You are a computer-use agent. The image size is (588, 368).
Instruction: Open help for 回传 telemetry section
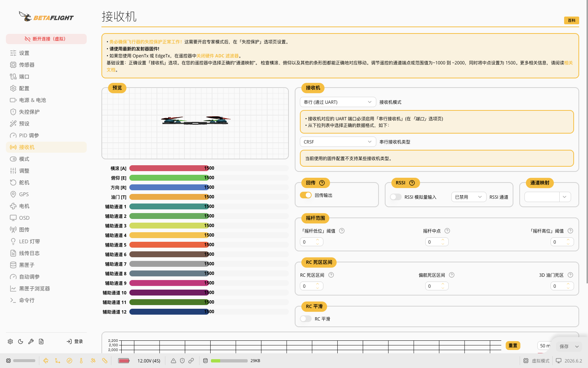[322, 183]
